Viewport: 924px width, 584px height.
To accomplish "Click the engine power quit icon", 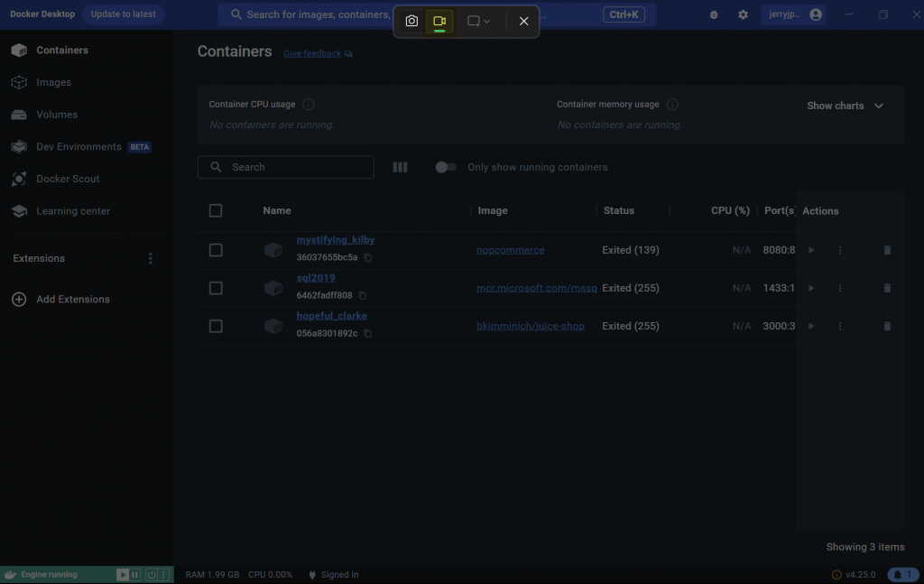I will pos(152,575).
